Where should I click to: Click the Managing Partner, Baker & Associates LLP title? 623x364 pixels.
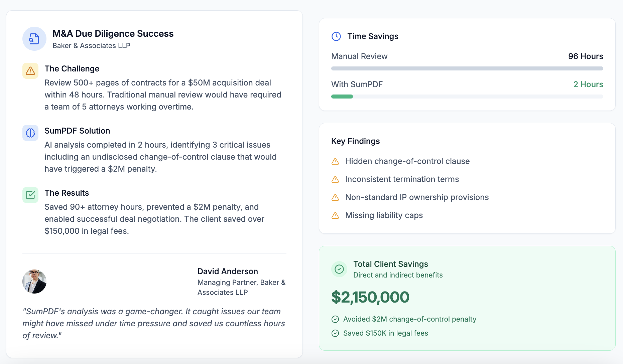(242, 288)
